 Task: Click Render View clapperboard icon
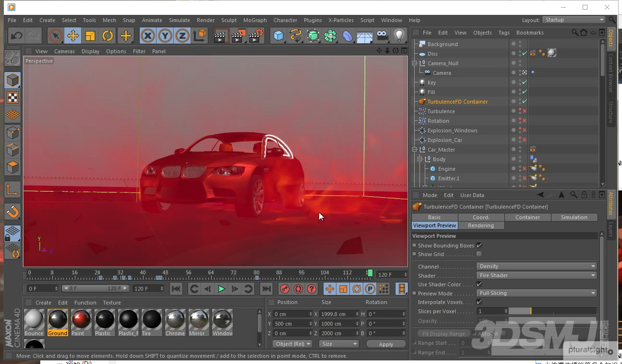[x=221, y=35]
